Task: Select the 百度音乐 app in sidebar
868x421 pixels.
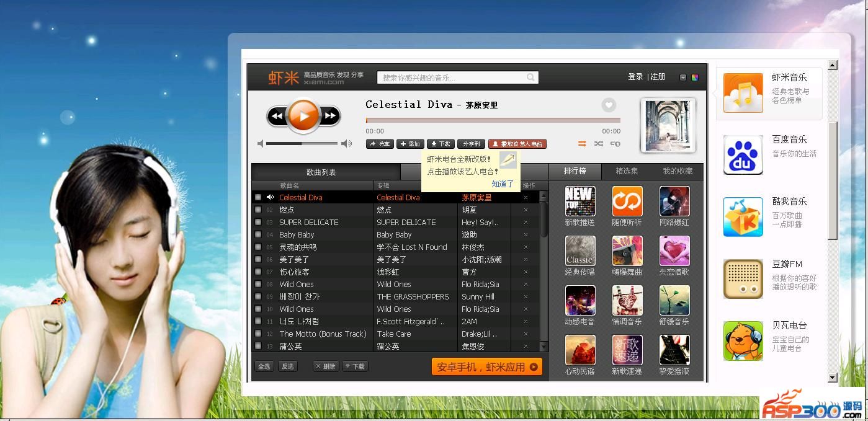Action: click(769, 155)
